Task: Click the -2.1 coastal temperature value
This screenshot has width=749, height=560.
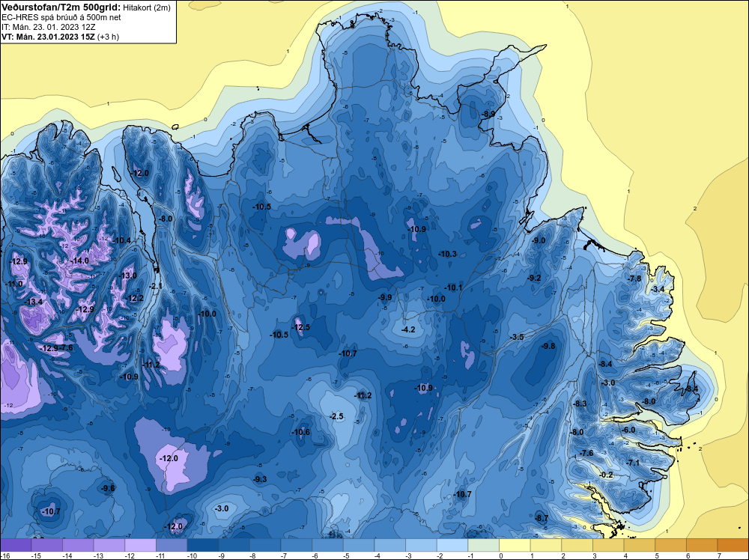Action: point(156,286)
